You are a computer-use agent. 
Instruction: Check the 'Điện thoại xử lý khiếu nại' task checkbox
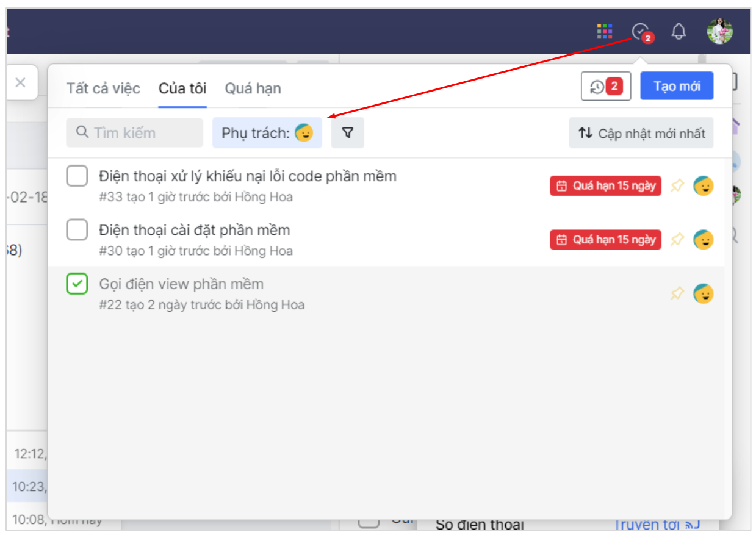pyautogui.click(x=77, y=177)
